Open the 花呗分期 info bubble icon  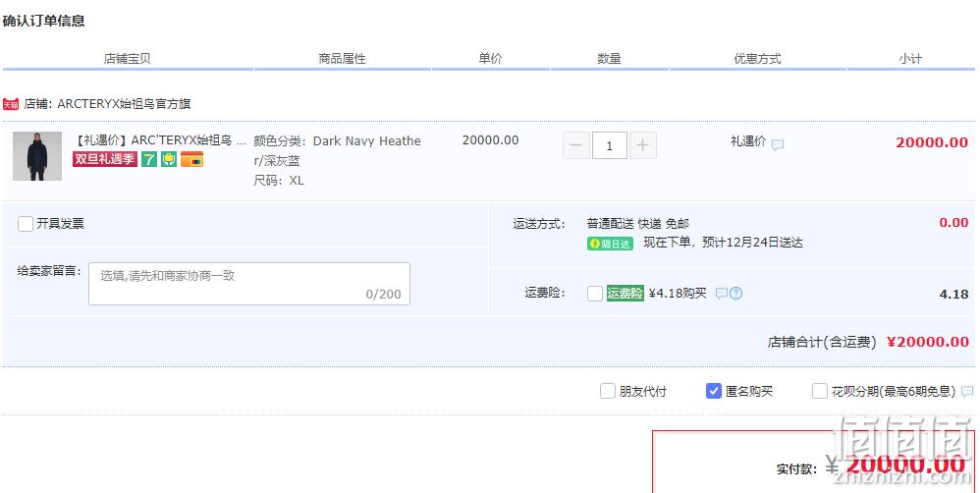[x=967, y=392]
